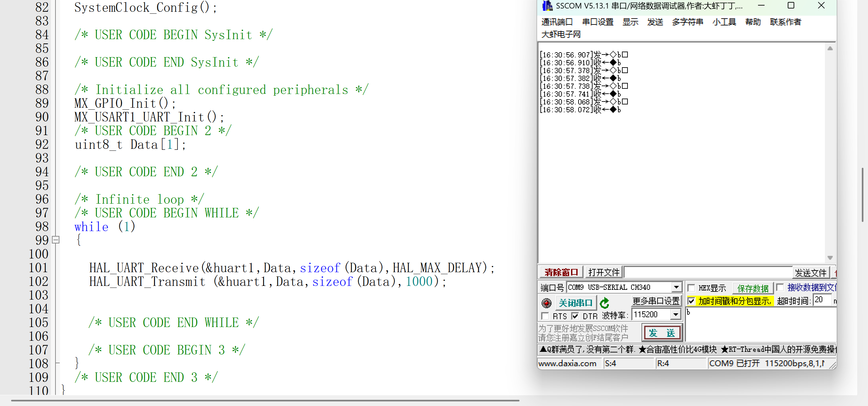Image resolution: width=868 pixels, height=406 pixels.
Task: Open the 多字符串 menu
Action: pyautogui.click(x=688, y=22)
